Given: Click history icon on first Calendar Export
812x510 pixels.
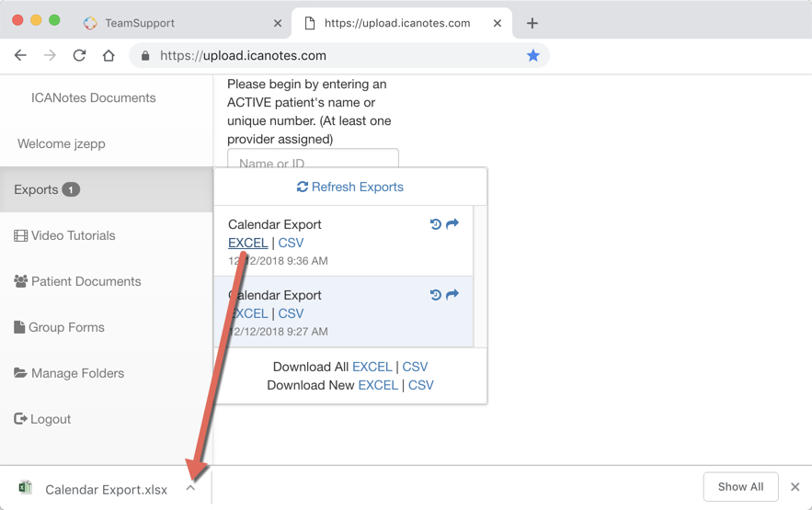Looking at the screenshot, I should tap(436, 224).
